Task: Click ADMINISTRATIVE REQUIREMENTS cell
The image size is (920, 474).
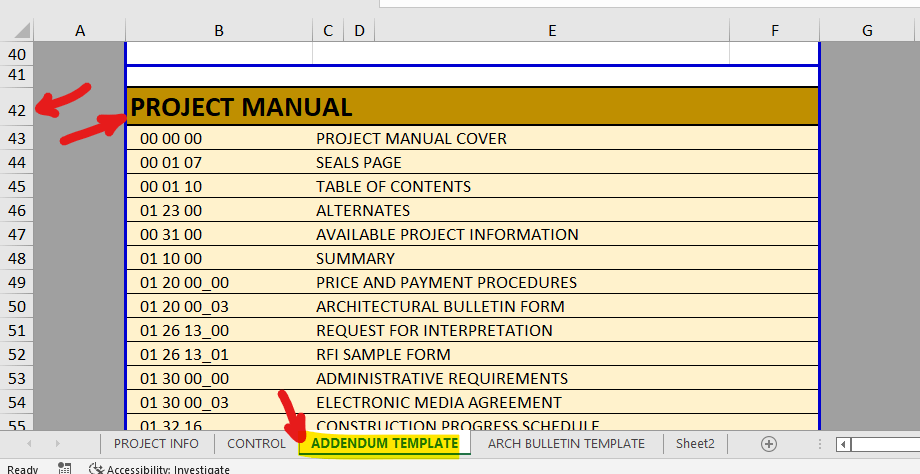Action: coord(567,379)
